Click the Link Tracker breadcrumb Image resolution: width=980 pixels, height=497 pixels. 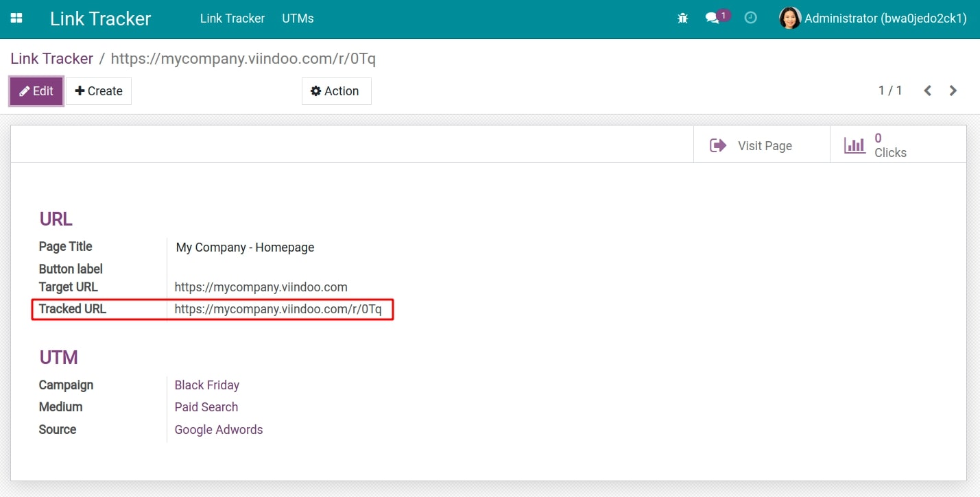pyautogui.click(x=51, y=59)
